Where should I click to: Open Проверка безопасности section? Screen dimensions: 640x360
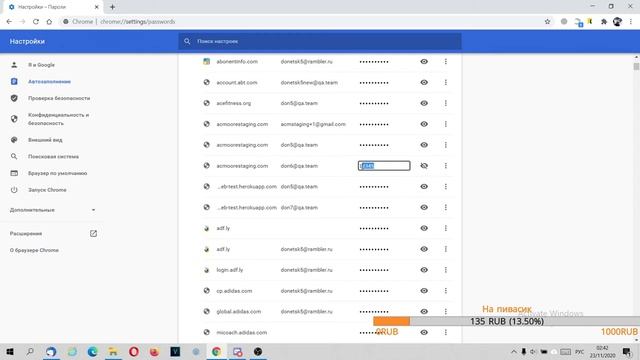point(59,98)
